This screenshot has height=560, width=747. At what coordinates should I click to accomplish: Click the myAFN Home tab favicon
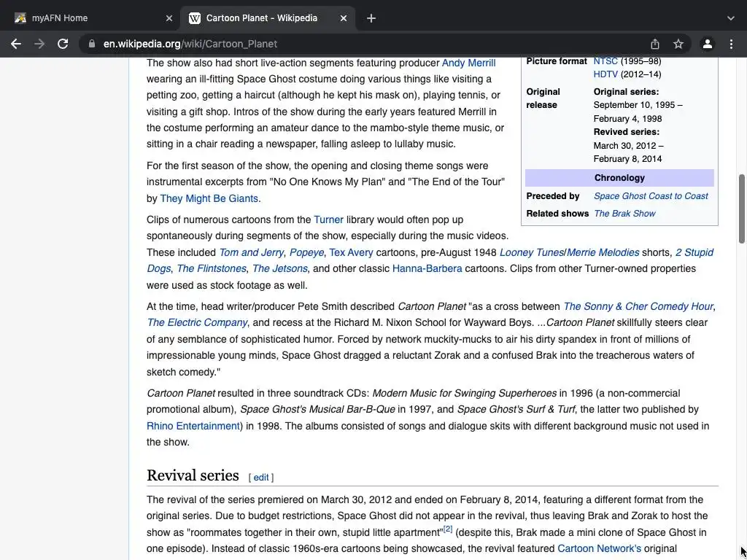click(20, 18)
